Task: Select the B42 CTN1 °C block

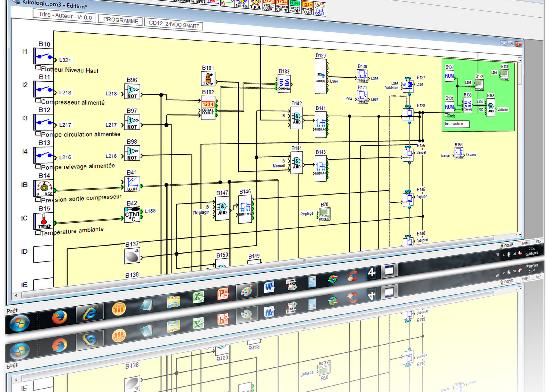Action: coord(132,215)
